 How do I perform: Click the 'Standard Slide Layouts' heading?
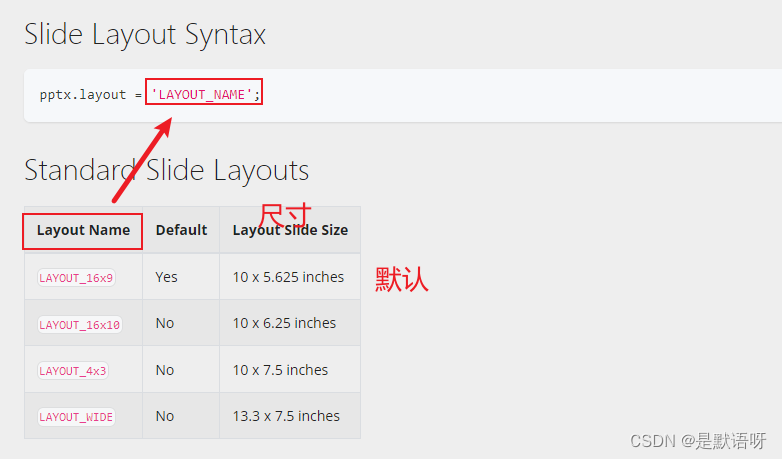click(167, 170)
